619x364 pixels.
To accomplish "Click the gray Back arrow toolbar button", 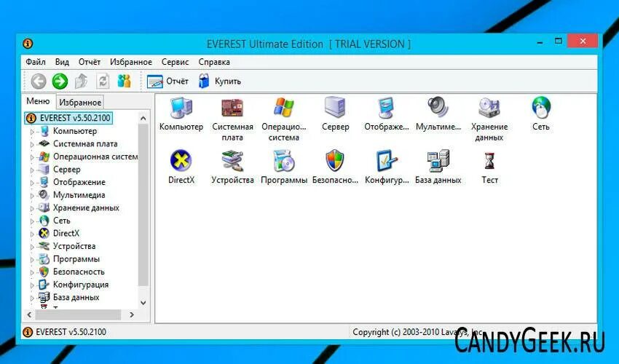I will click(39, 82).
